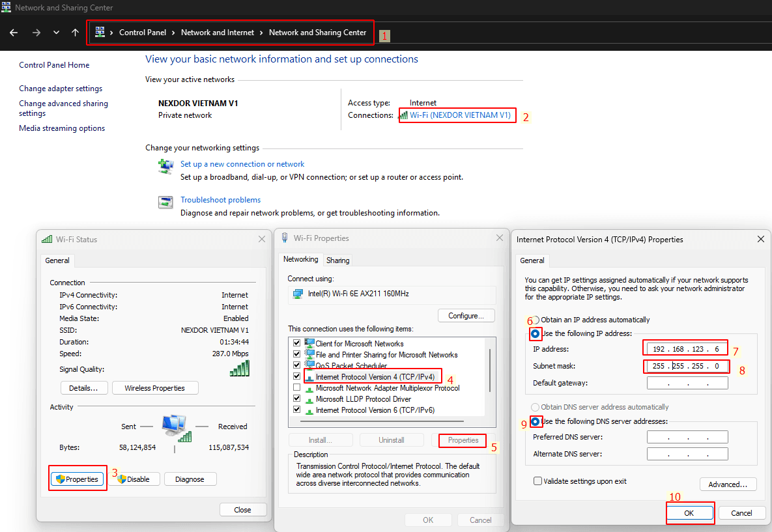Go up one level with up arrow
The height and width of the screenshot is (532, 772).
75,33
